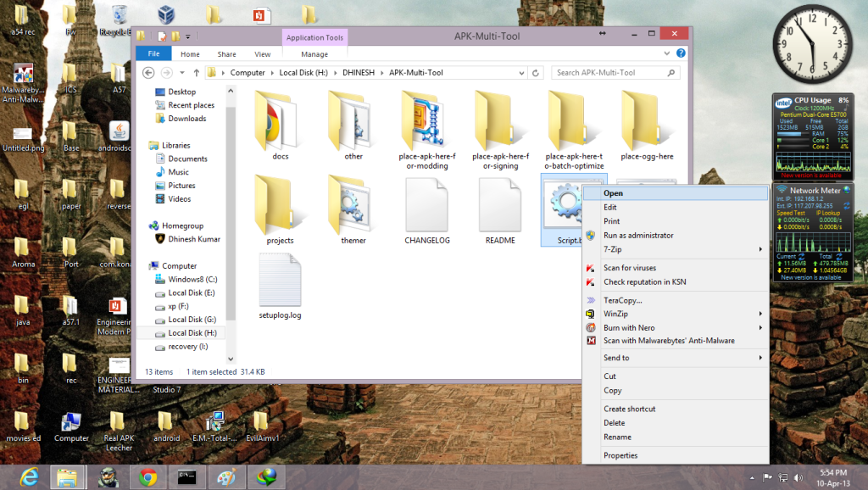
Task: Expand the ribbon with the chevron
Action: click(666, 53)
